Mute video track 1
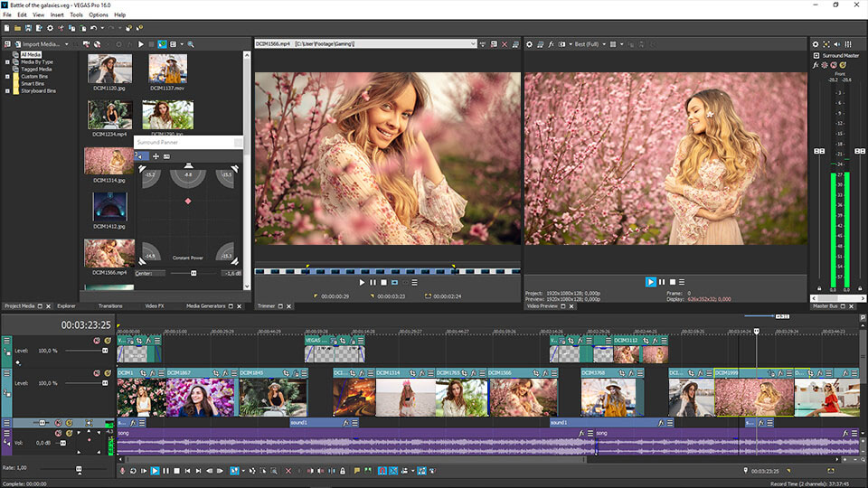 coord(97,341)
